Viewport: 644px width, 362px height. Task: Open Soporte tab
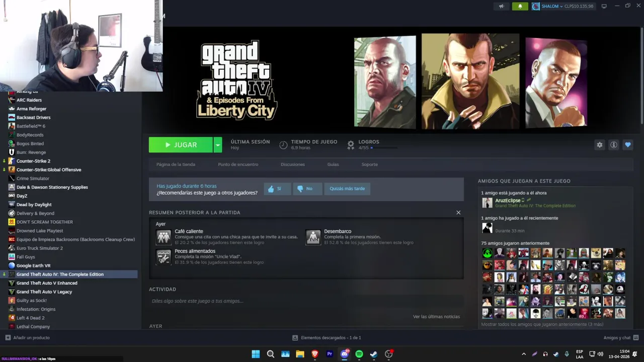369,164
